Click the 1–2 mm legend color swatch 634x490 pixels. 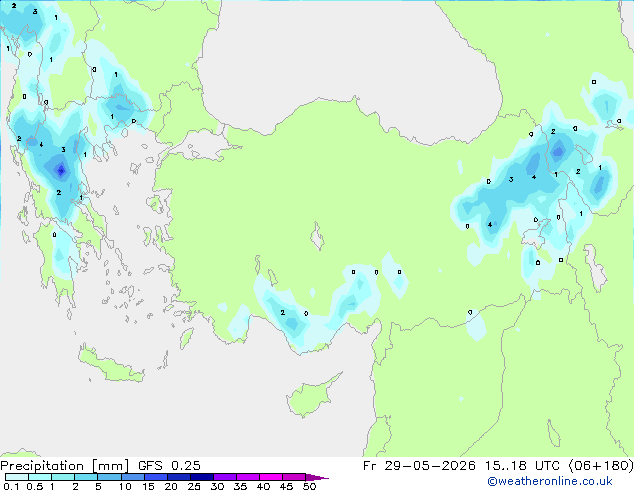click(x=63, y=477)
